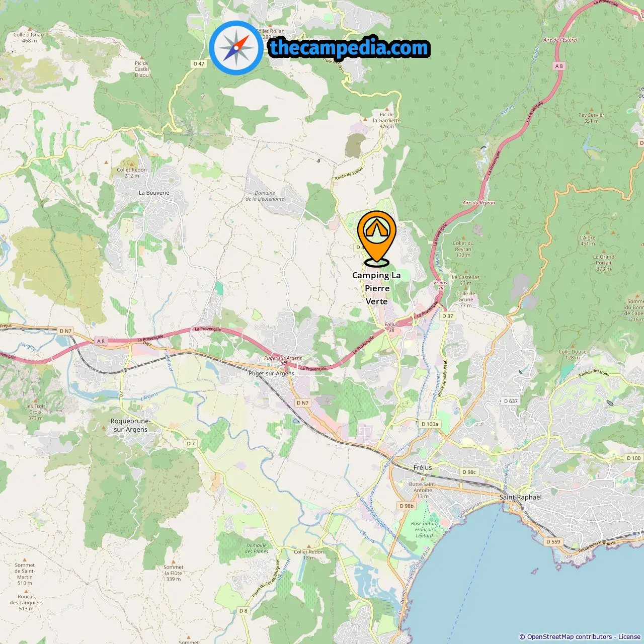
Task: Click the Saint-Raphaël city label
Action: (521, 497)
